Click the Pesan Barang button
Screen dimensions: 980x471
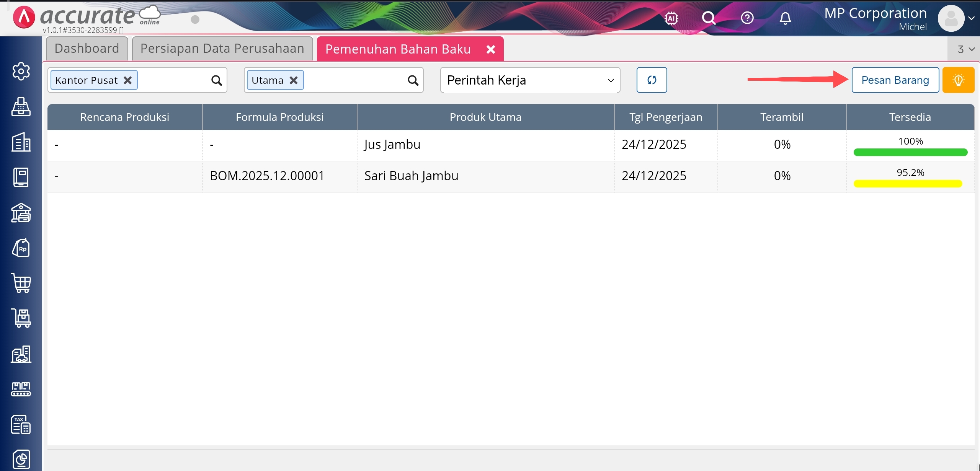tap(895, 80)
